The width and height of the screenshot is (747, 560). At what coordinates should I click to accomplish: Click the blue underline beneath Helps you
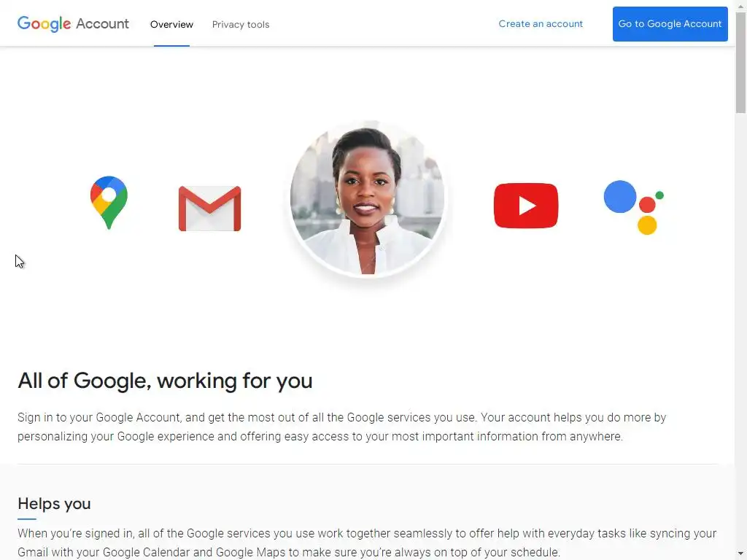pos(27,519)
